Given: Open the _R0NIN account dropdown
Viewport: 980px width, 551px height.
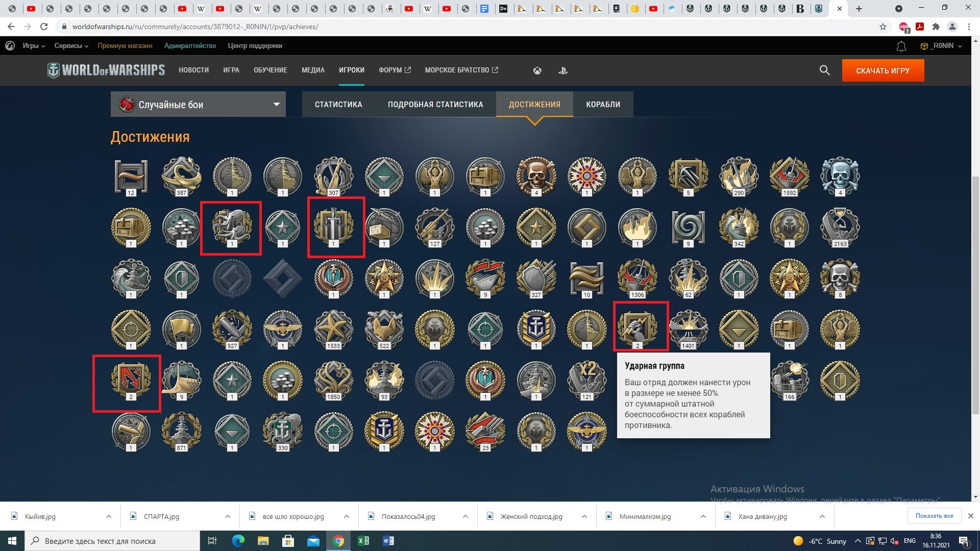Looking at the screenshot, I should click(941, 46).
